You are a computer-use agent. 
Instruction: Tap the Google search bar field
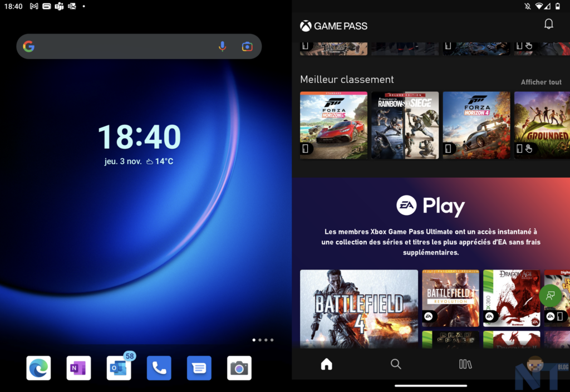click(139, 47)
